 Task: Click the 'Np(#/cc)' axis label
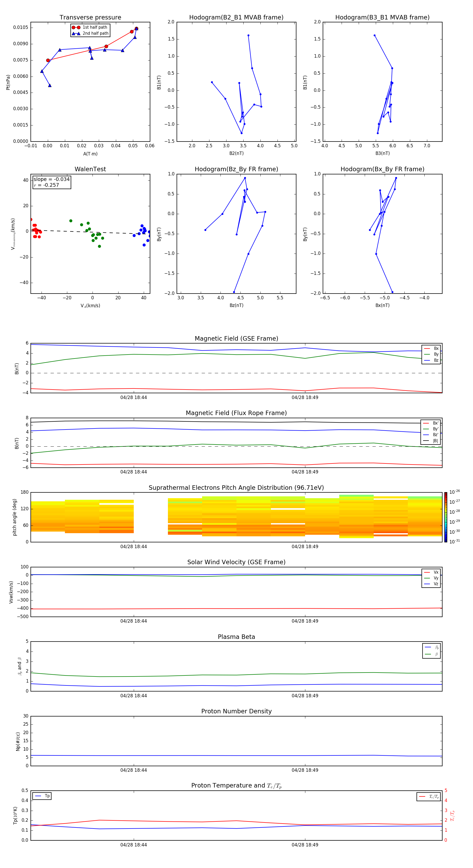18,741
